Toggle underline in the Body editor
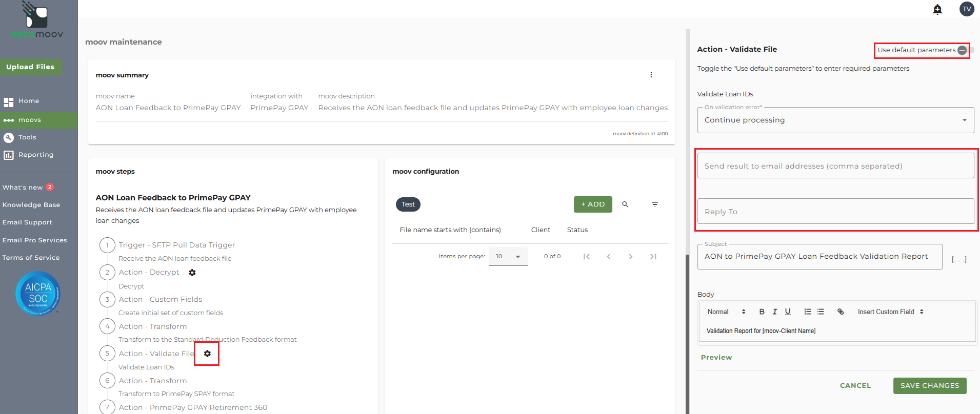 click(788, 312)
